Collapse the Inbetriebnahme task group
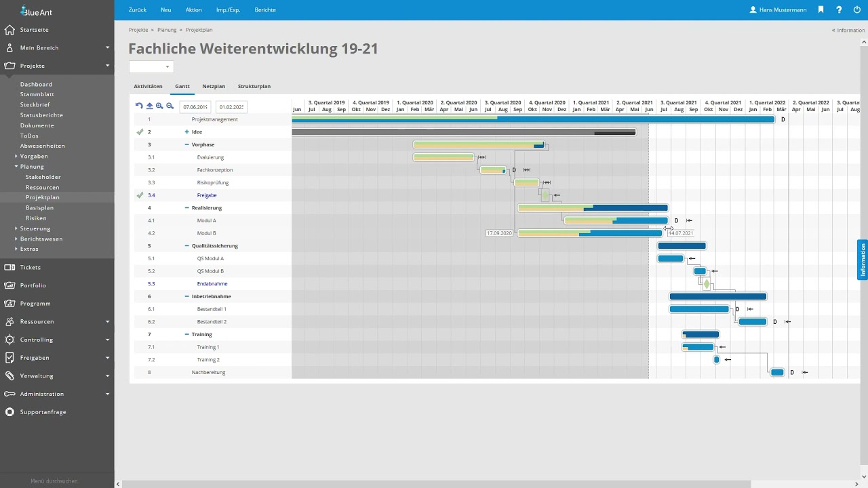Screen dimensions: 868x488 [187, 296]
